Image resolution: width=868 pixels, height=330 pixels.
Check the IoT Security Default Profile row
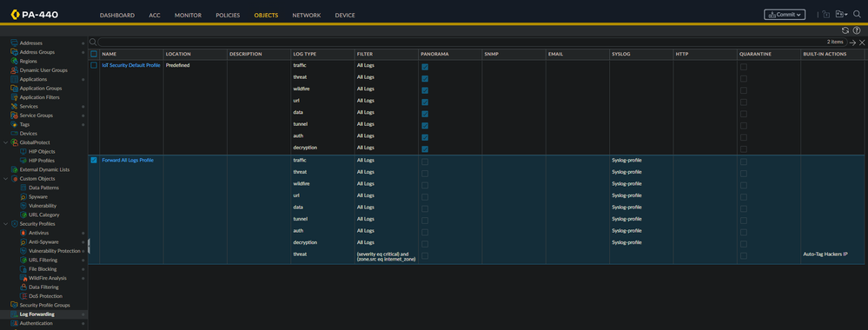tap(94, 65)
